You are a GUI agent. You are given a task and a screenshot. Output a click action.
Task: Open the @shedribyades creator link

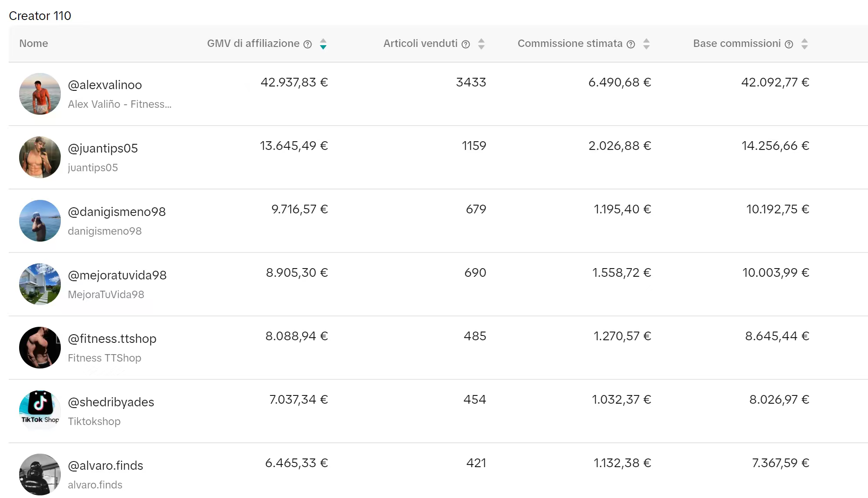[111, 402]
